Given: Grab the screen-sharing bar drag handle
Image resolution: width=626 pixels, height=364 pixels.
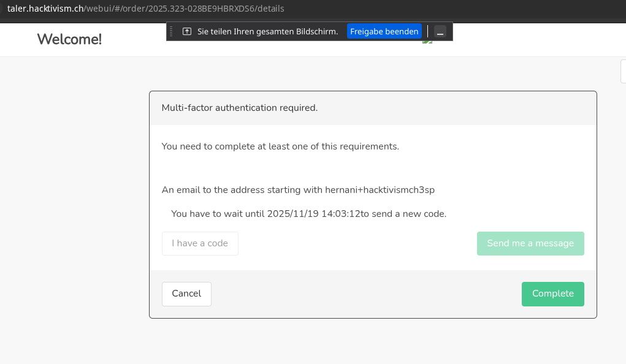Looking at the screenshot, I should pos(171,31).
